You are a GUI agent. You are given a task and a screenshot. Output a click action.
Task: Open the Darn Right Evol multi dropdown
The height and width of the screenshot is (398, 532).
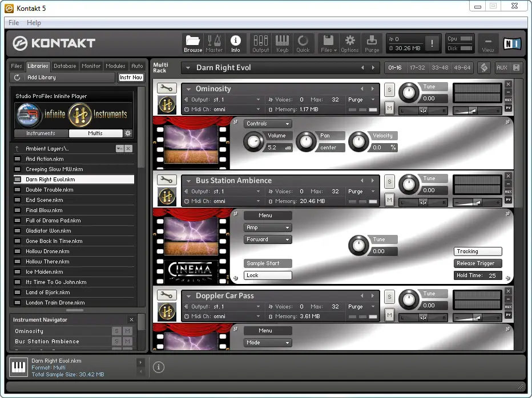click(x=188, y=67)
